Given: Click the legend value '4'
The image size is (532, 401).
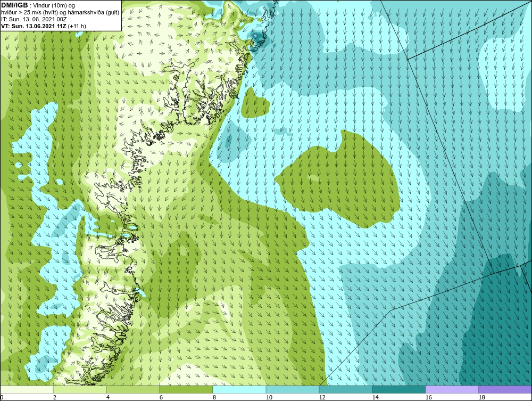Looking at the screenshot, I should [108, 397].
